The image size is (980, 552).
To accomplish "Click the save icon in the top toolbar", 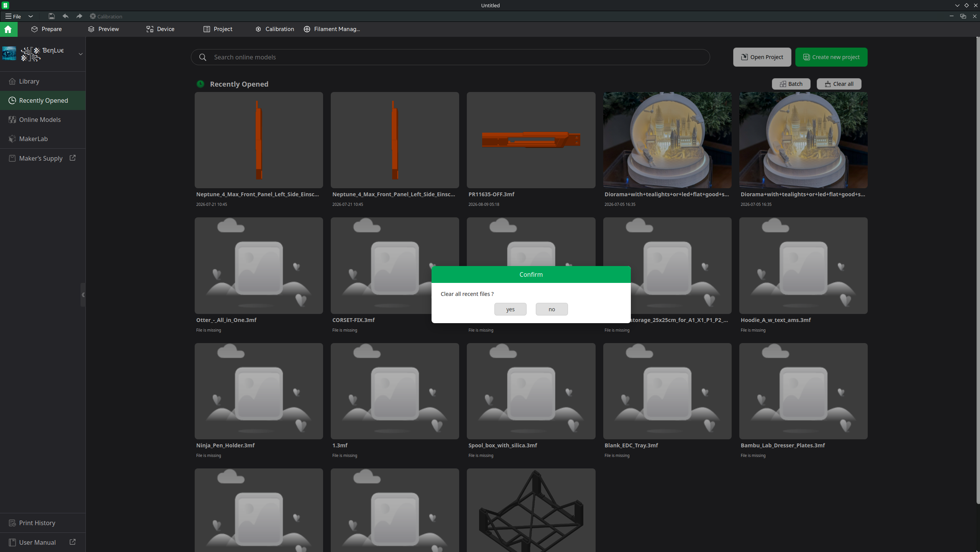I will (51, 16).
